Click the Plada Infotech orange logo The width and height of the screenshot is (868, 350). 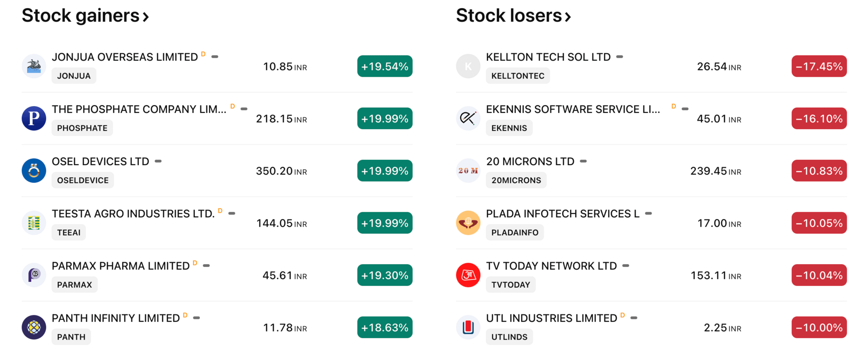[468, 223]
